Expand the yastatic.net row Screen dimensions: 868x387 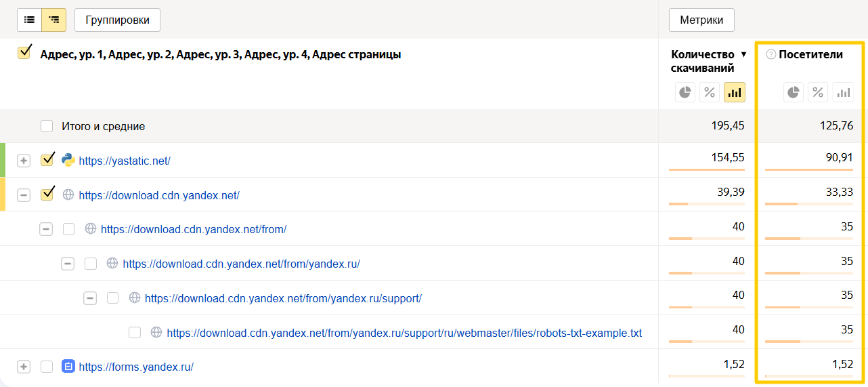tap(24, 161)
